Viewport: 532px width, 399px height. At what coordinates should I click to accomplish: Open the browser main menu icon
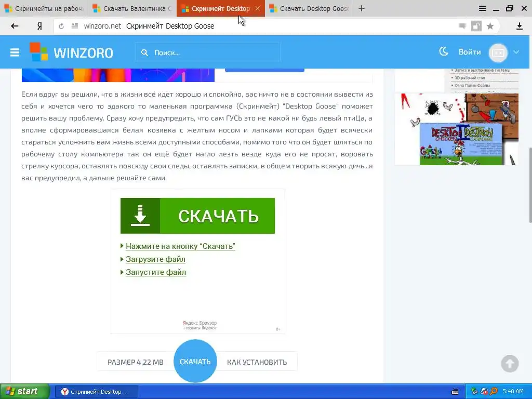coord(483,8)
